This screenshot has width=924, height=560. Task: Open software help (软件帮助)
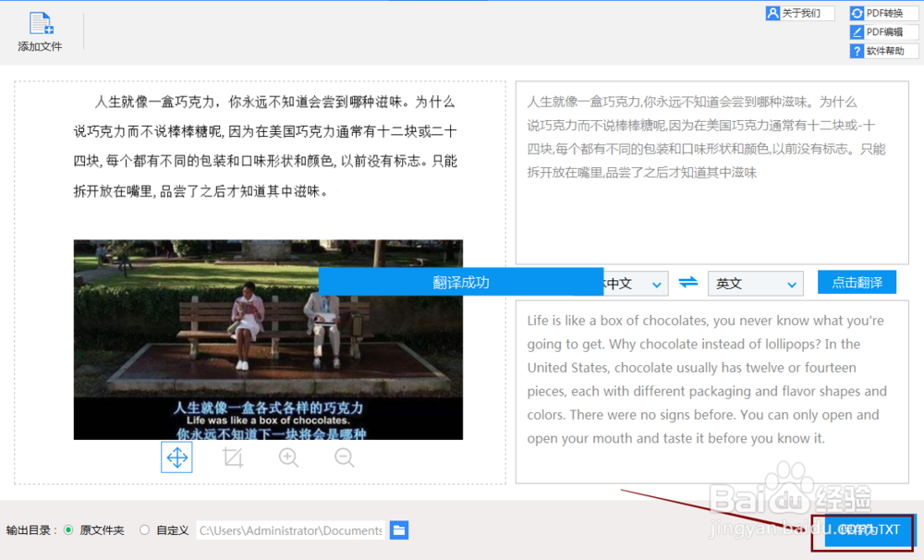tap(884, 51)
